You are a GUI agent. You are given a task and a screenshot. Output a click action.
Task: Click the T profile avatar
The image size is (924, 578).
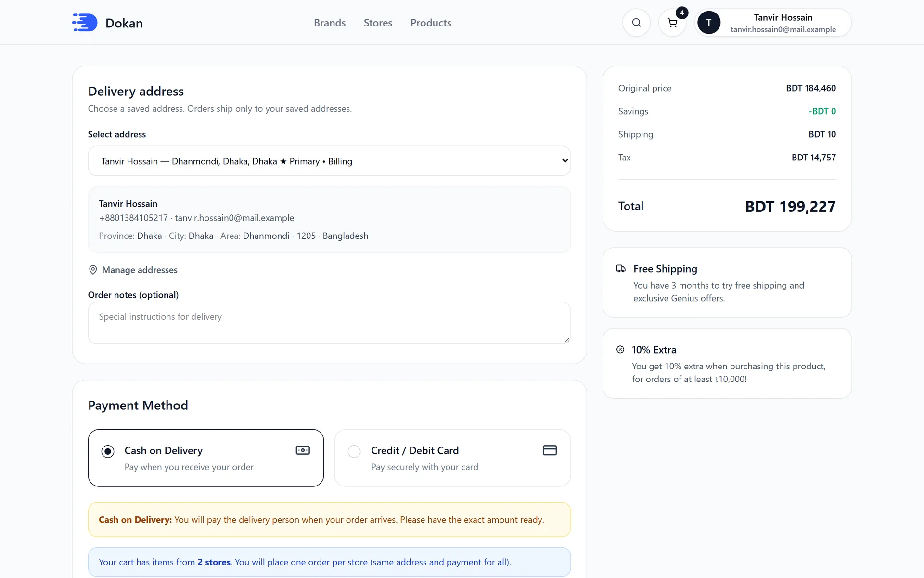tap(709, 23)
